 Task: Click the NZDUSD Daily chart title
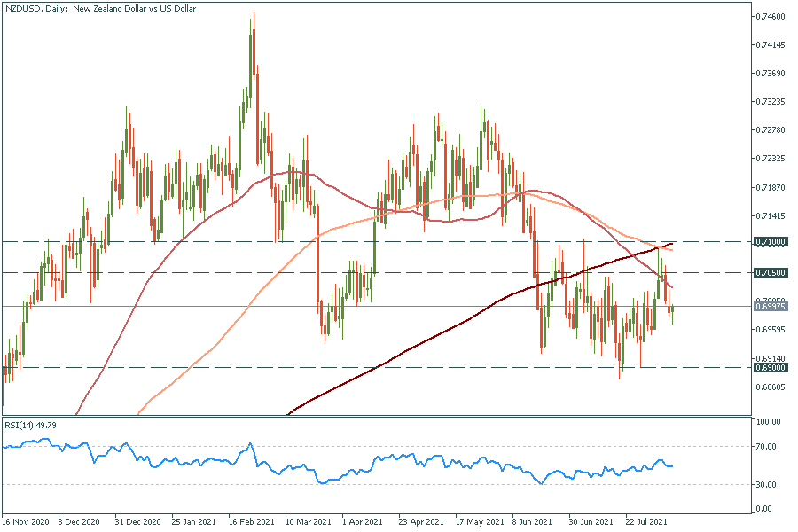(x=102, y=8)
